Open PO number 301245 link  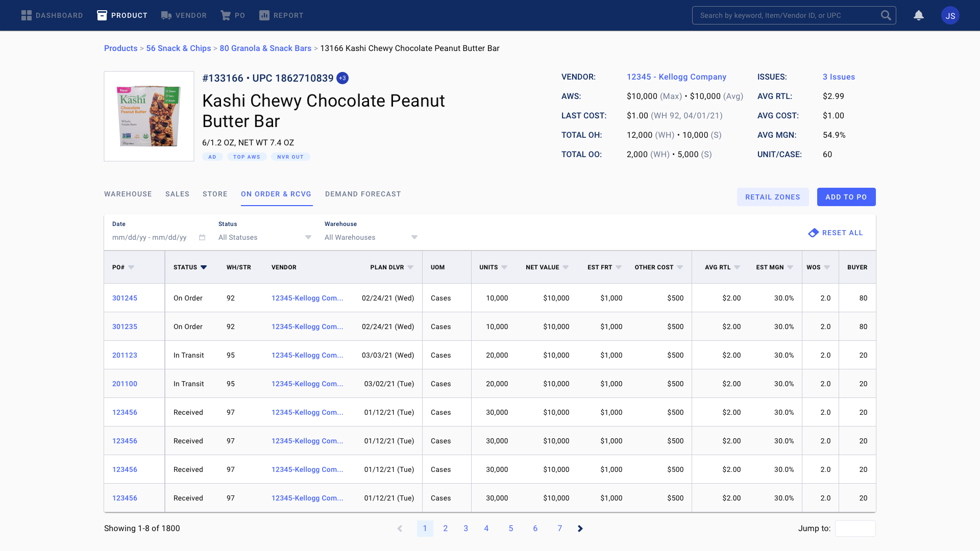click(x=125, y=298)
